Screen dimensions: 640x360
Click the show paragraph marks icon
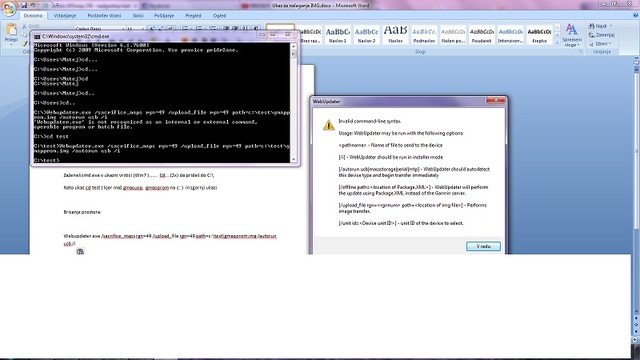pyautogui.click(x=256, y=29)
